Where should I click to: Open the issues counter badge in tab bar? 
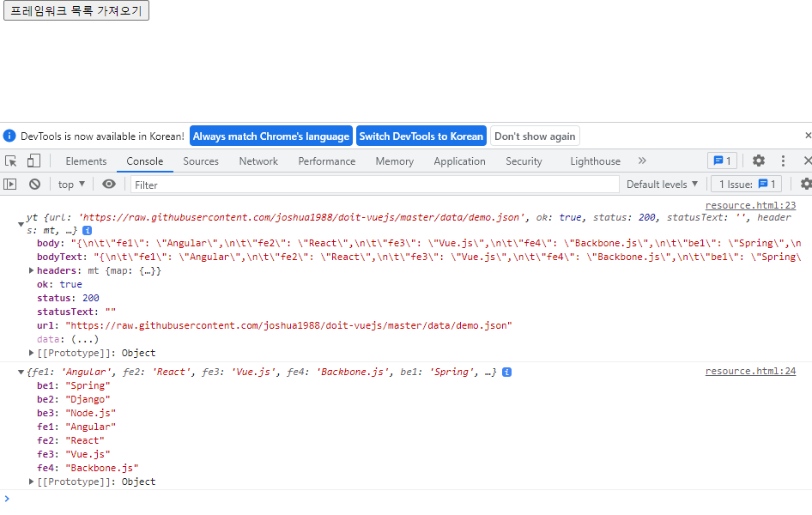coord(722,161)
